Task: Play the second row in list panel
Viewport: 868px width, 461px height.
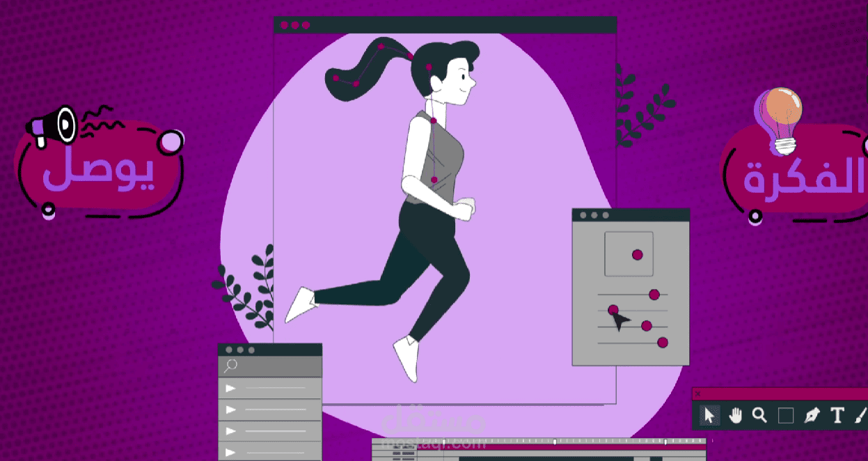Action: 231,409
